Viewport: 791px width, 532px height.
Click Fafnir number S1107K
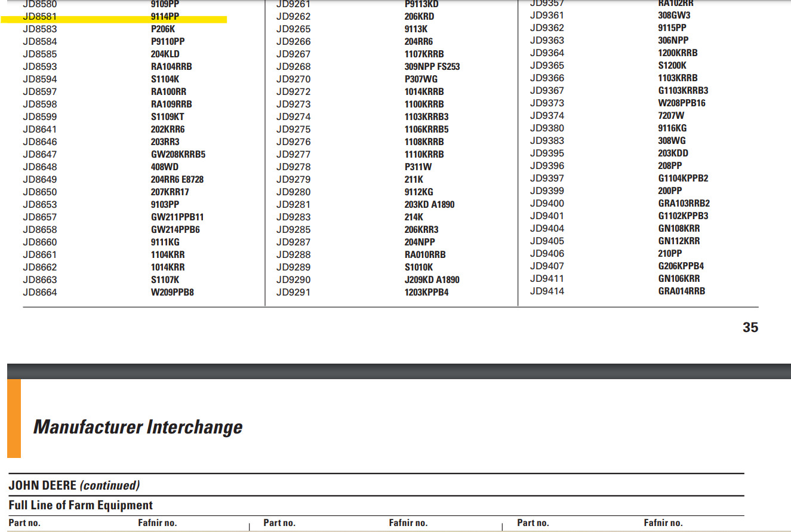pos(165,280)
